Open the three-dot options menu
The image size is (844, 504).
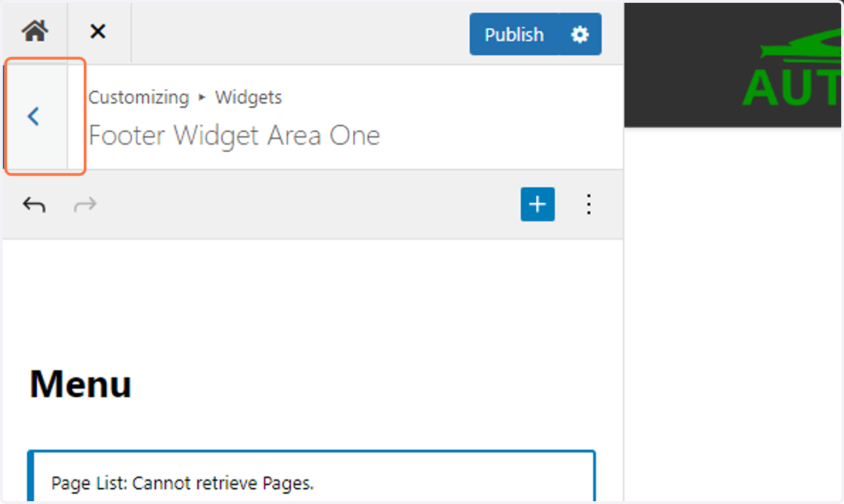coord(589,205)
